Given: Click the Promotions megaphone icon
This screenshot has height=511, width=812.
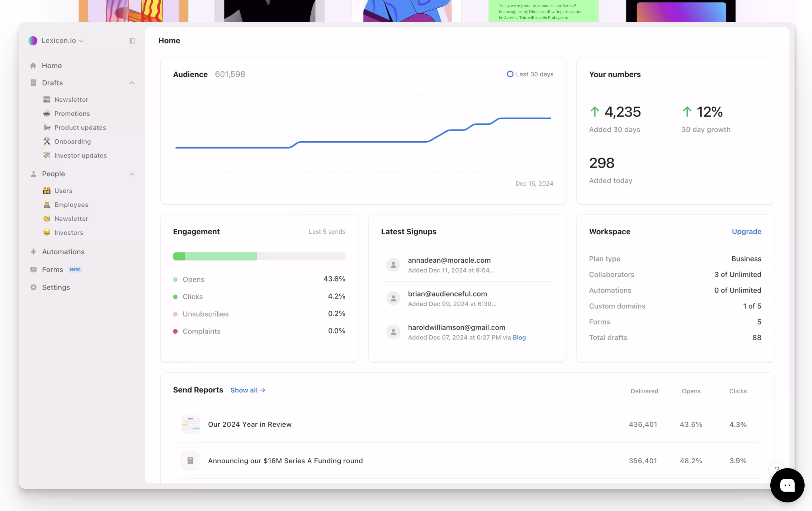Looking at the screenshot, I should click(47, 113).
